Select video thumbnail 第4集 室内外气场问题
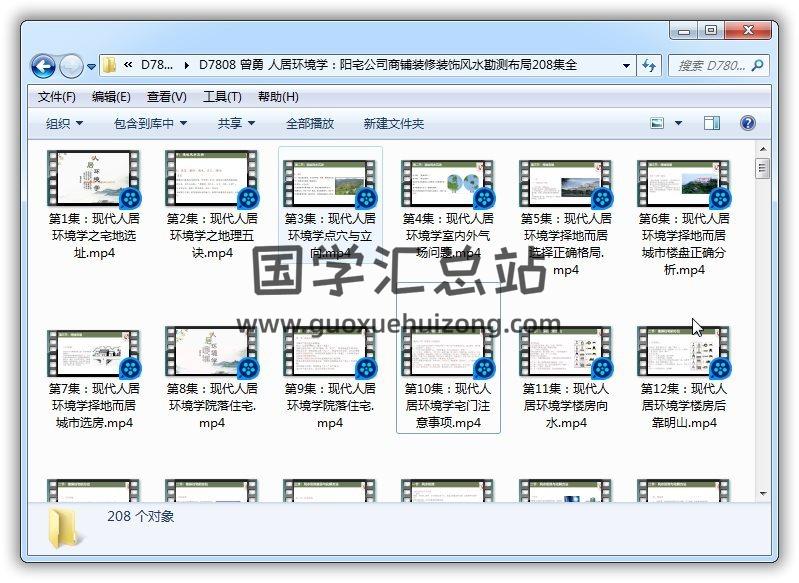The height and width of the screenshot is (583, 799). point(448,184)
